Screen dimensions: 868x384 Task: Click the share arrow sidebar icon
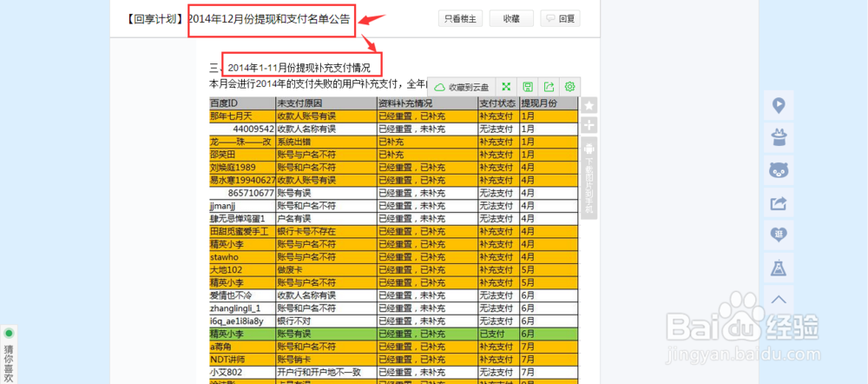(779, 202)
